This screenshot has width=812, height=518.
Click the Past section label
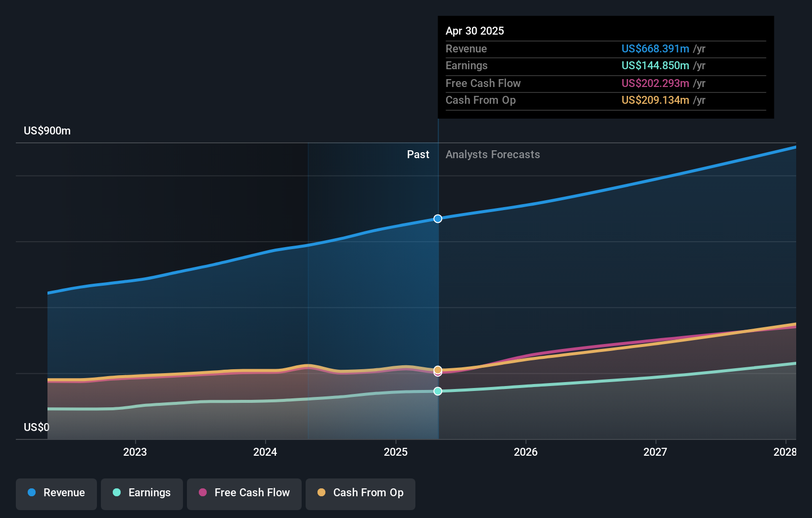tap(418, 154)
